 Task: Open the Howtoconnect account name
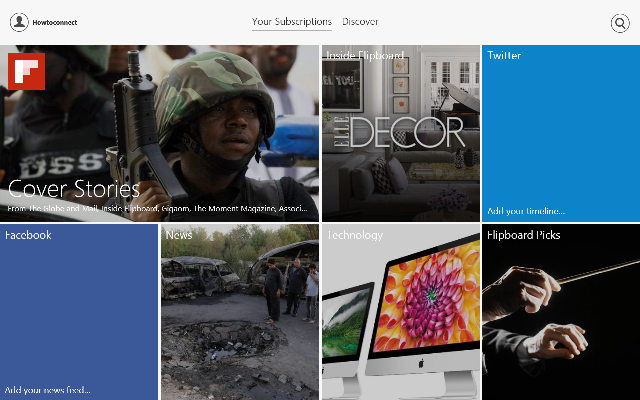click(x=55, y=22)
